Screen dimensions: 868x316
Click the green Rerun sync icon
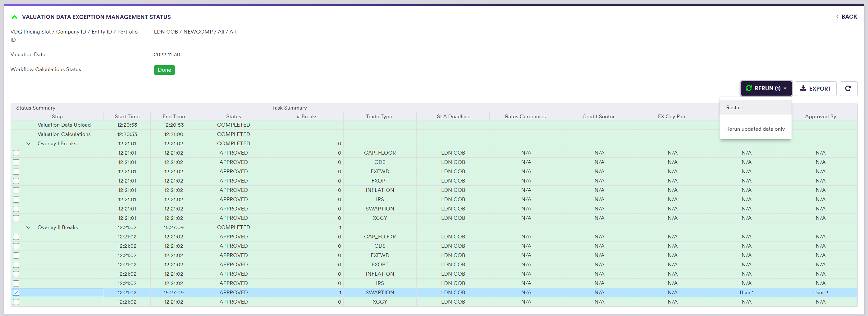pyautogui.click(x=749, y=88)
